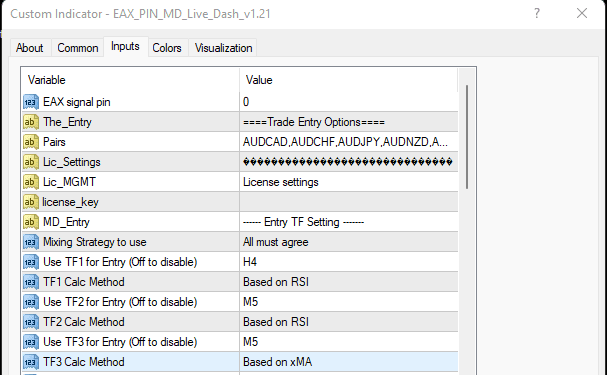Click the ab icon beside Lic_Settings
The width and height of the screenshot is (607, 375).
click(x=31, y=162)
